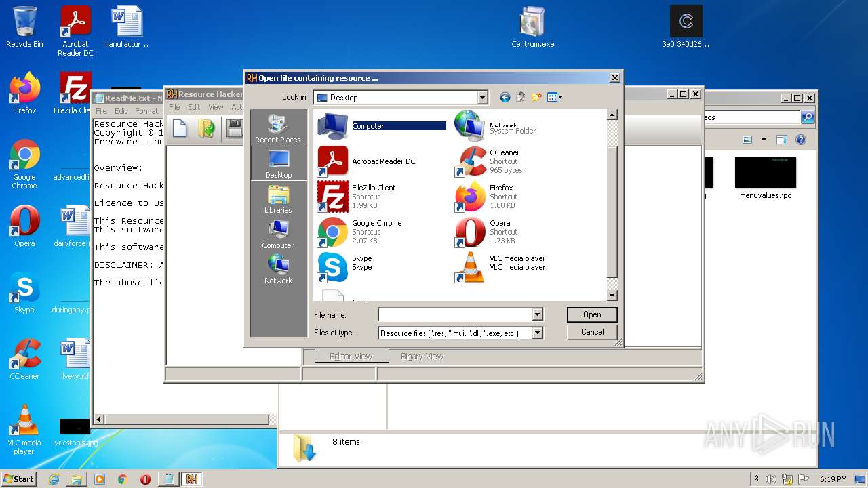Screen dimensions: 868x488
Task: Click the Cancel button in dialog
Action: point(592,332)
